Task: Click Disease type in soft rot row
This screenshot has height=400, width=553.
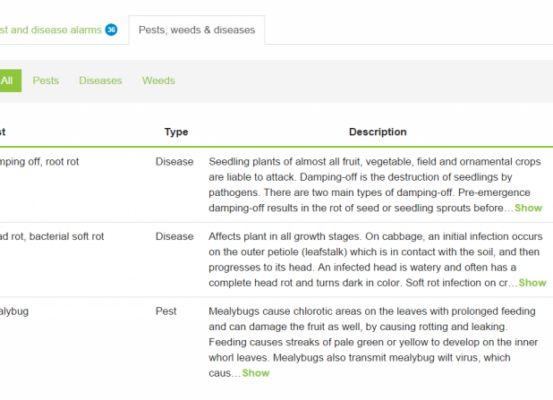Action: 174,236
